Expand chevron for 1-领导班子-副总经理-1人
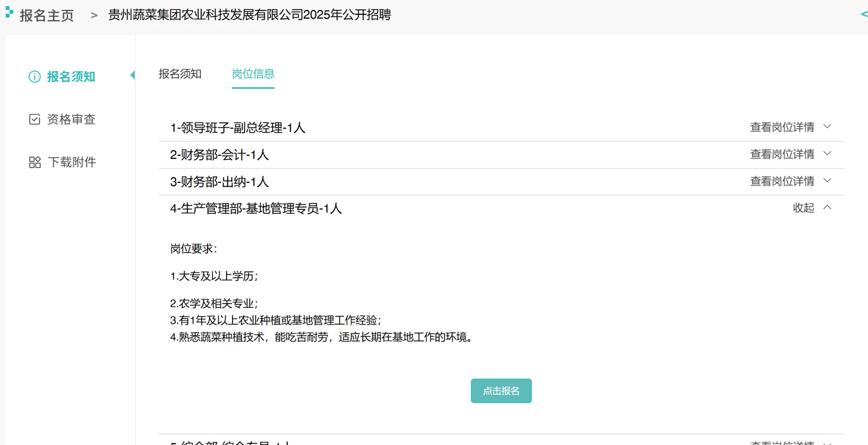The height and width of the screenshot is (445, 868). click(x=827, y=126)
